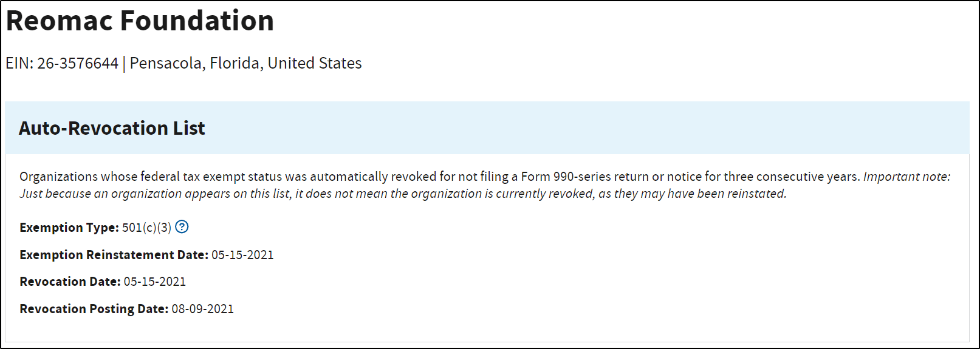Screen dimensions: 980x349
Task: Click the 'United States' text in the subtitle
Action: coord(315,63)
